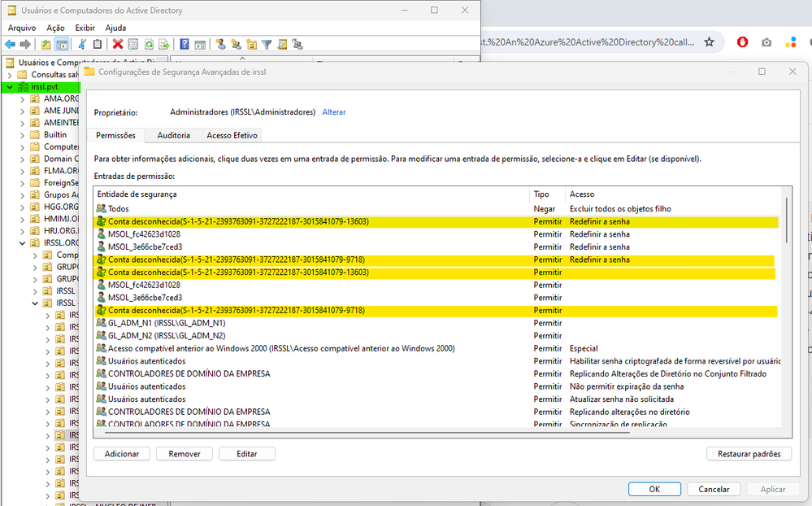Select the MSOL_3e66cbe7ced3 Redefinir a senha entry

click(x=437, y=246)
